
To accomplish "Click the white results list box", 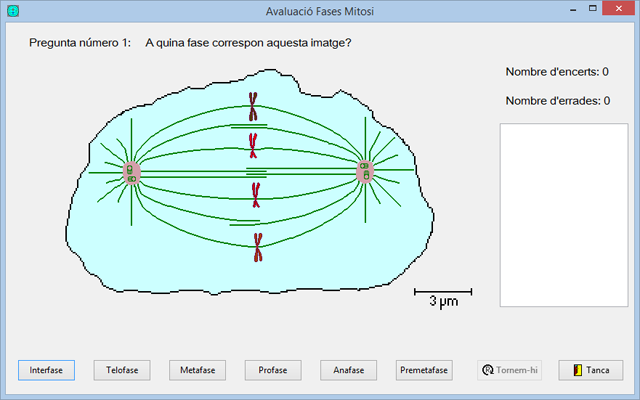I will pos(564,215).
